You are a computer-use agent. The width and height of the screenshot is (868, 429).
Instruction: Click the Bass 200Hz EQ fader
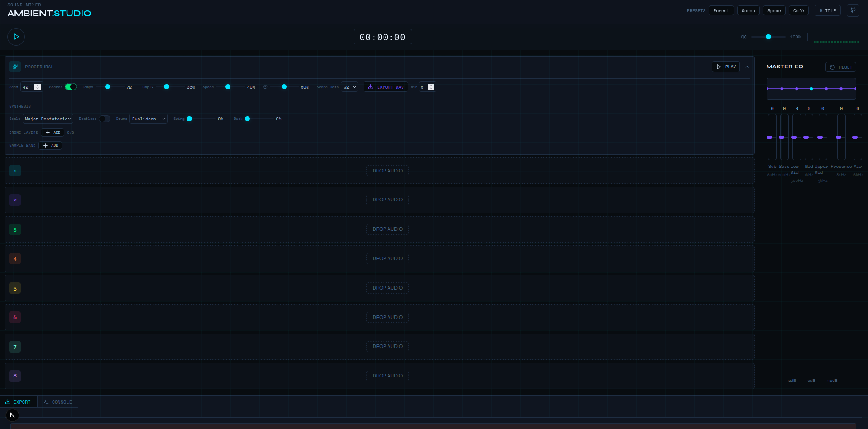[784, 137]
